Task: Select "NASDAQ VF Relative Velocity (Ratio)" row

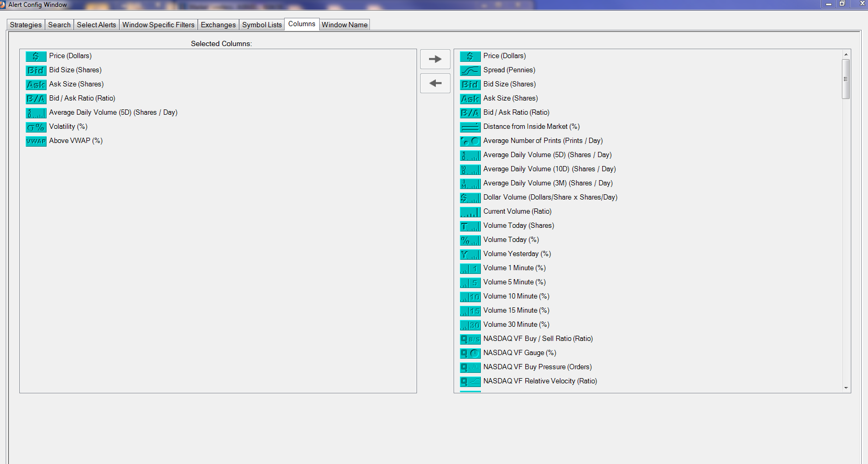Action: (x=540, y=381)
